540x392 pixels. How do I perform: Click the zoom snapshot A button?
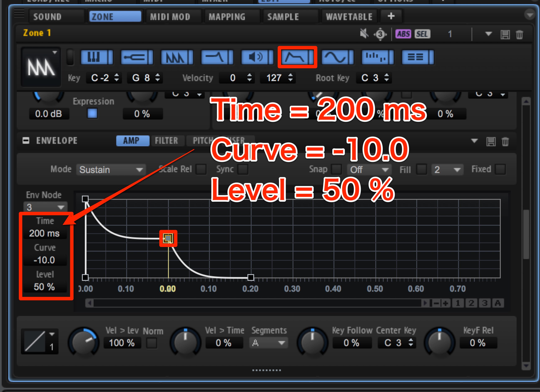[x=498, y=303]
